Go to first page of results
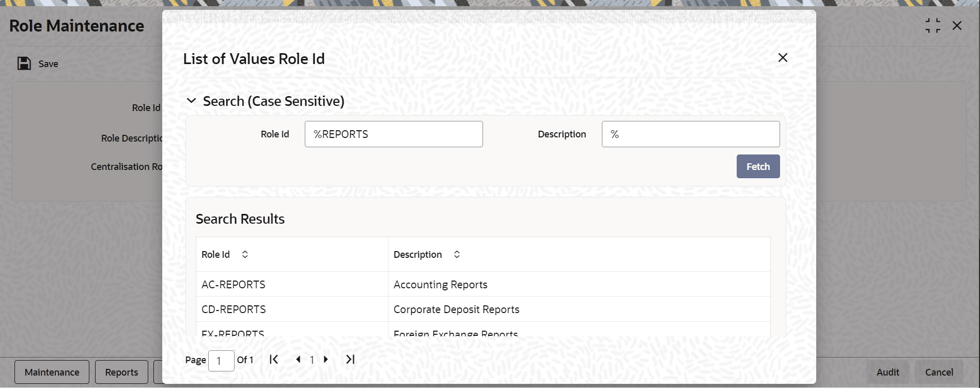This screenshot has height=388, width=980. pos(274,360)
